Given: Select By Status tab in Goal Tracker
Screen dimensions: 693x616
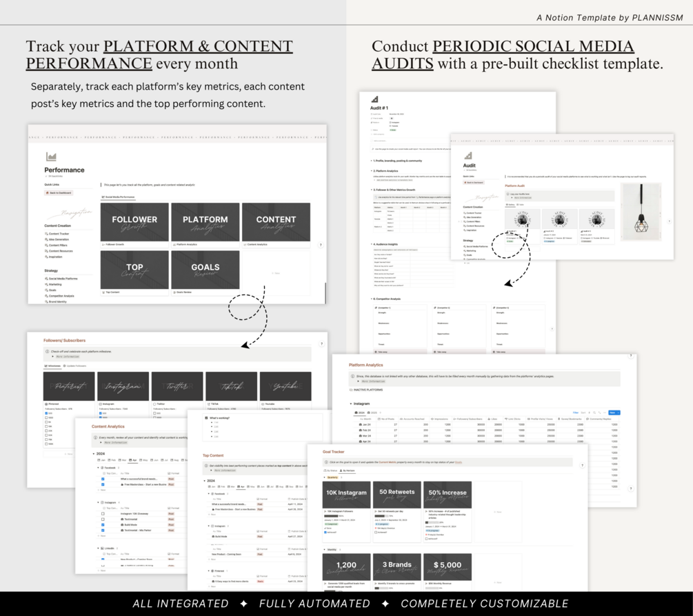Looking at the screenshot, I should (x=331, y=470).
